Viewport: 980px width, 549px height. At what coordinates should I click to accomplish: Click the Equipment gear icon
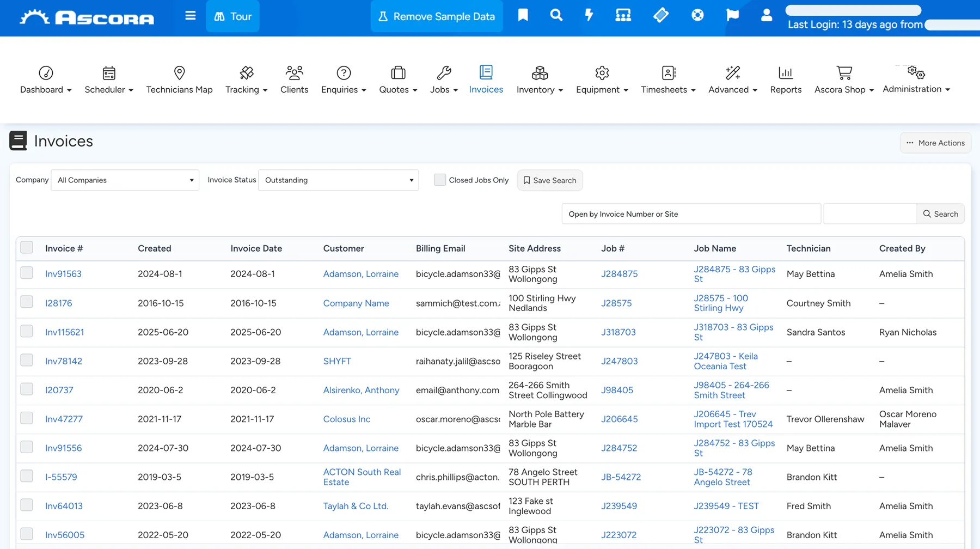[x=602, y=72]
